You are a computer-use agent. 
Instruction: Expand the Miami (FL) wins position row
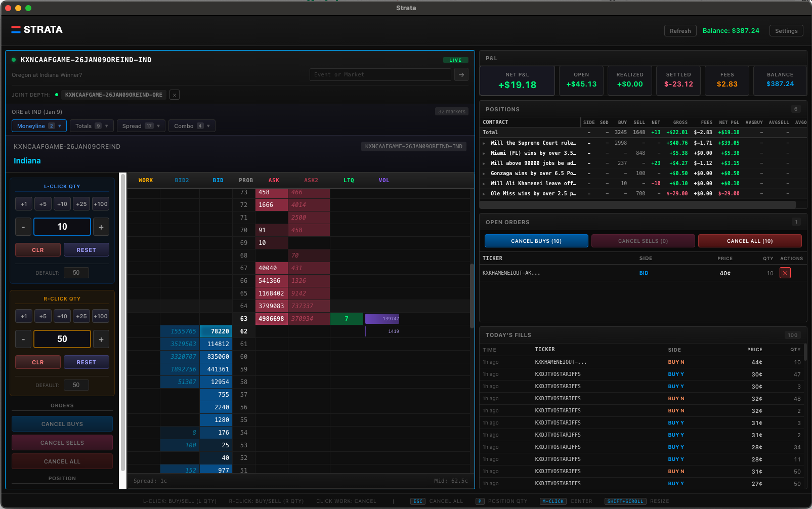click(x=484, y=153)
